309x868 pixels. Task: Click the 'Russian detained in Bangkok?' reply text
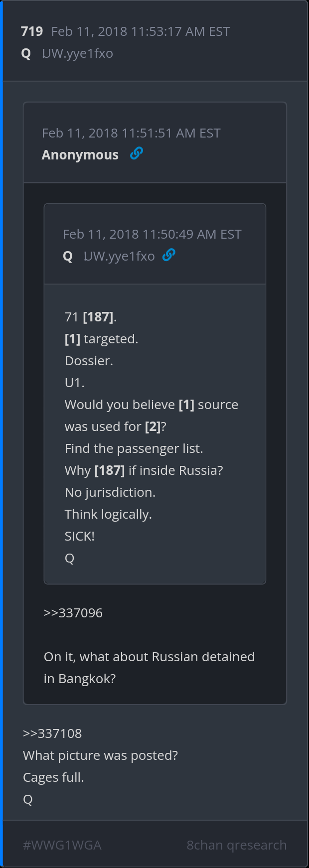pyautogui.click(x=149, y=667)
